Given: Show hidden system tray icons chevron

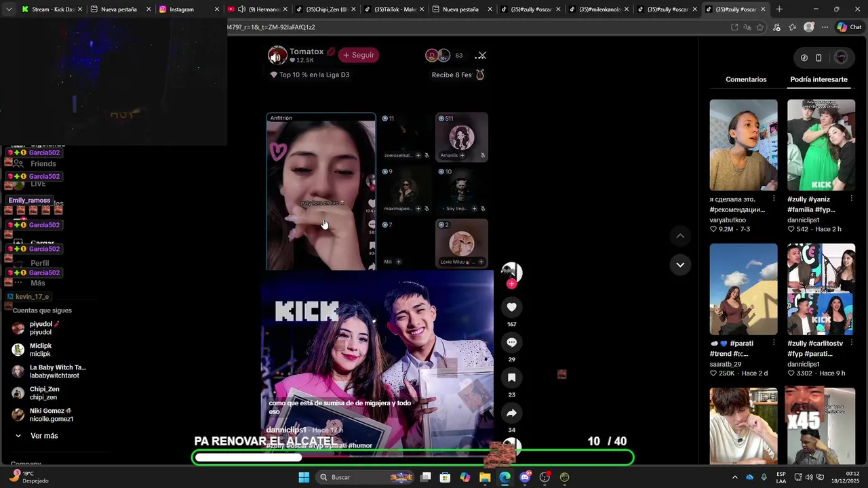Looking at the screenshot, I should (x=734, y=477).
